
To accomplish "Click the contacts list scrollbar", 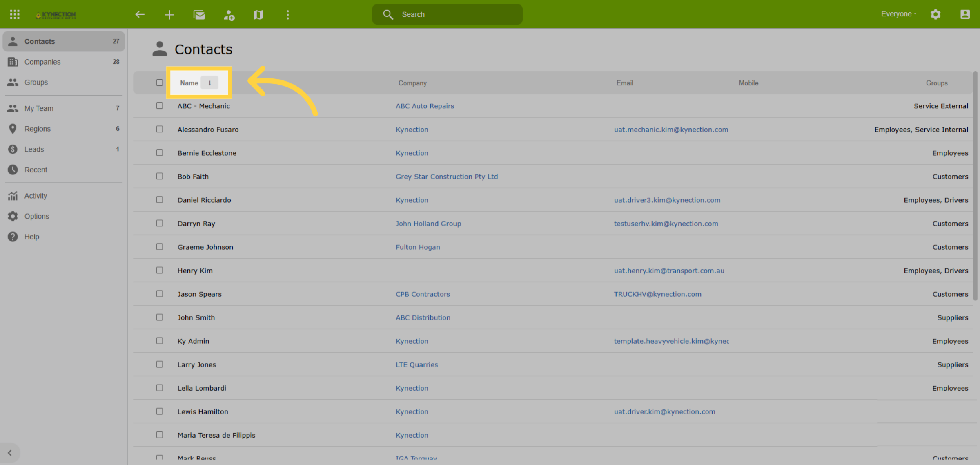I will tap(975, 186).
